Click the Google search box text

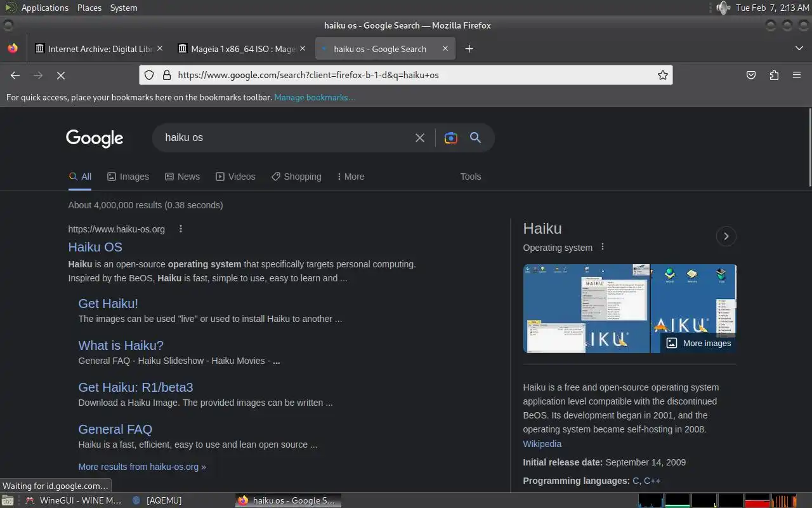click(x=184, y=137)
